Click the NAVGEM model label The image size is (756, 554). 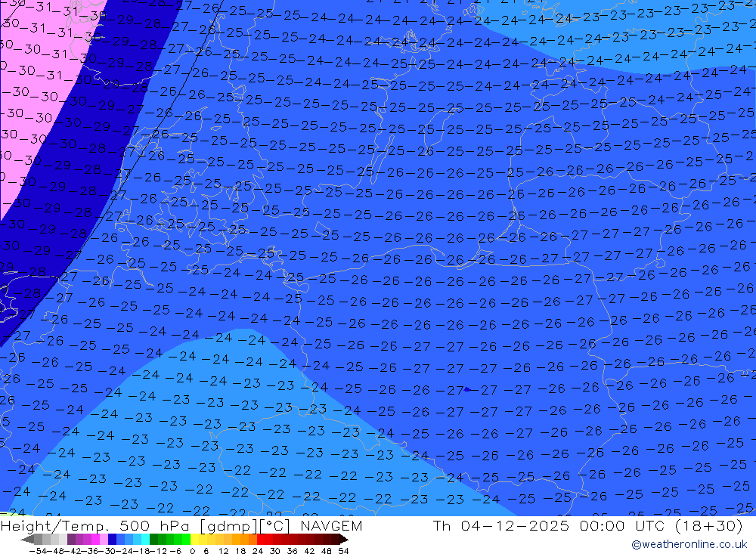(x=331, y=525)
